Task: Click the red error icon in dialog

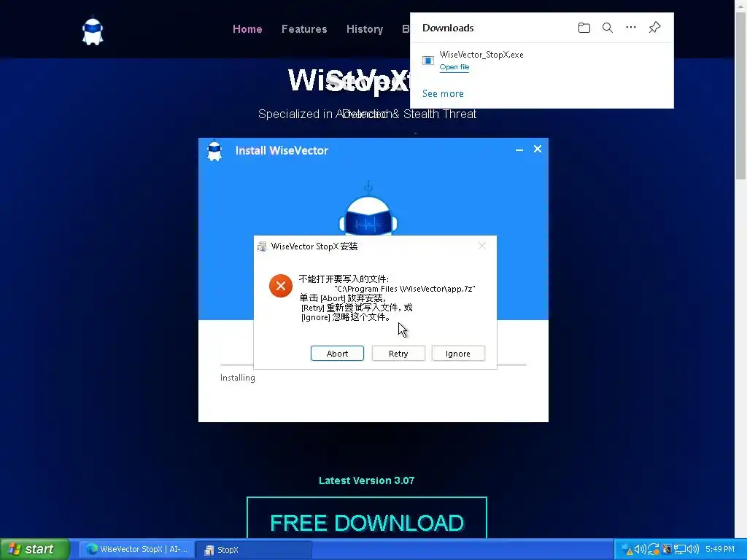Action: (281, 286)
